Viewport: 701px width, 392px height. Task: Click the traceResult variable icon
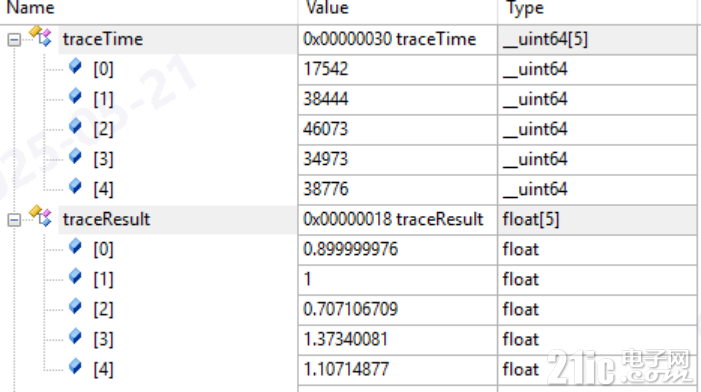pyautogui.click(x=41, y=216)
